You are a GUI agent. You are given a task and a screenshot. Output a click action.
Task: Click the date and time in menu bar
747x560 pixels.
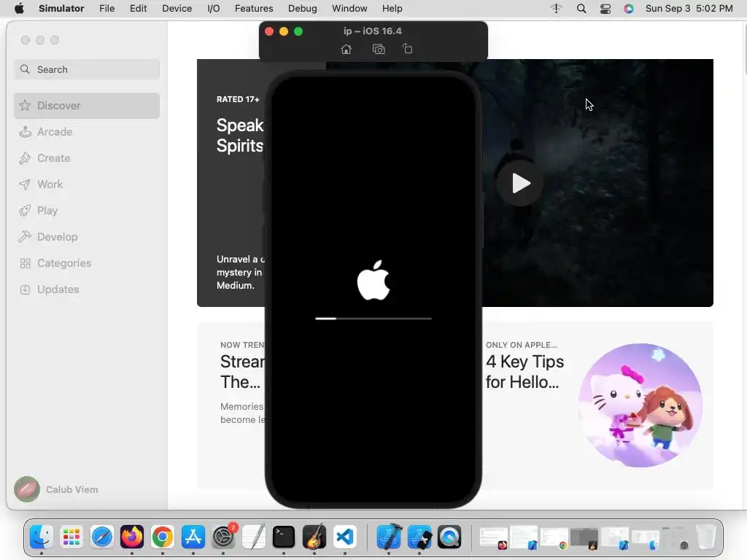[x=689, y=9]
